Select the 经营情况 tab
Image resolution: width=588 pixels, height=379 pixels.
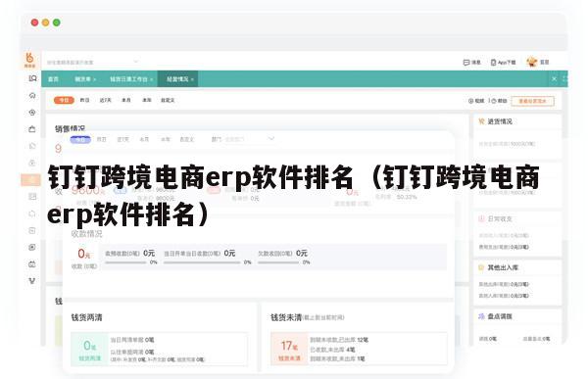point(177,79)
